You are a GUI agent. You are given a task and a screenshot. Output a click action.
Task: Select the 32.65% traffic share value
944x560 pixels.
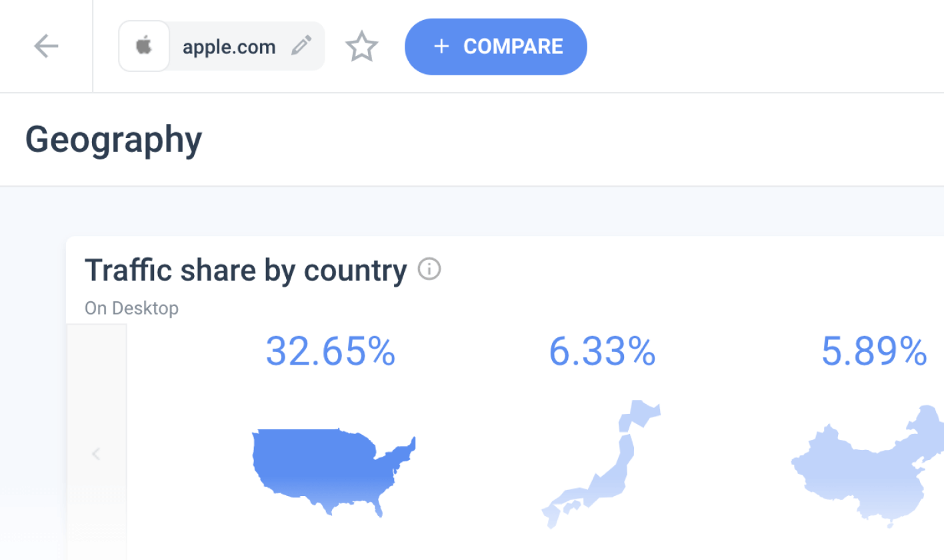click(331, 351)
